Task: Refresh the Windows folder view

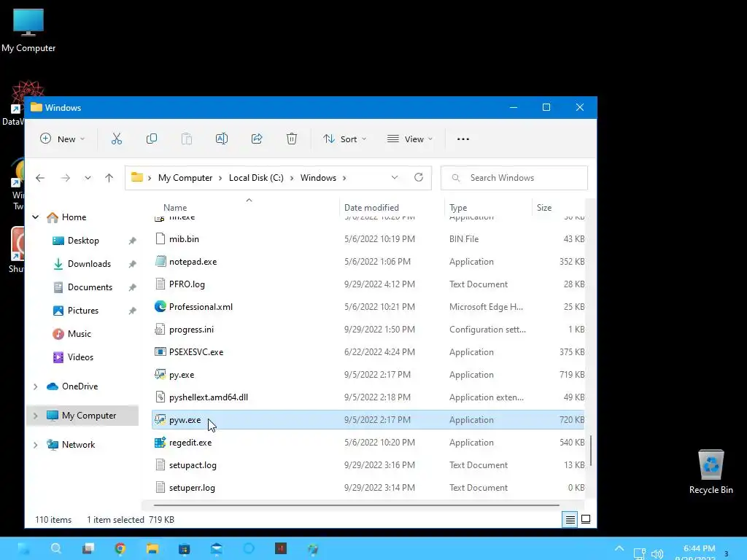Action: 419,178
